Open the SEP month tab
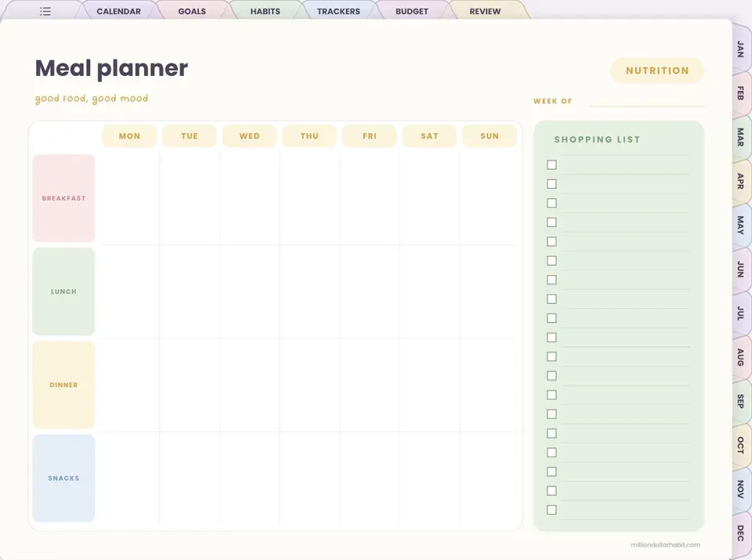Viewport: 752px width, 560px height. coord(741,401)
